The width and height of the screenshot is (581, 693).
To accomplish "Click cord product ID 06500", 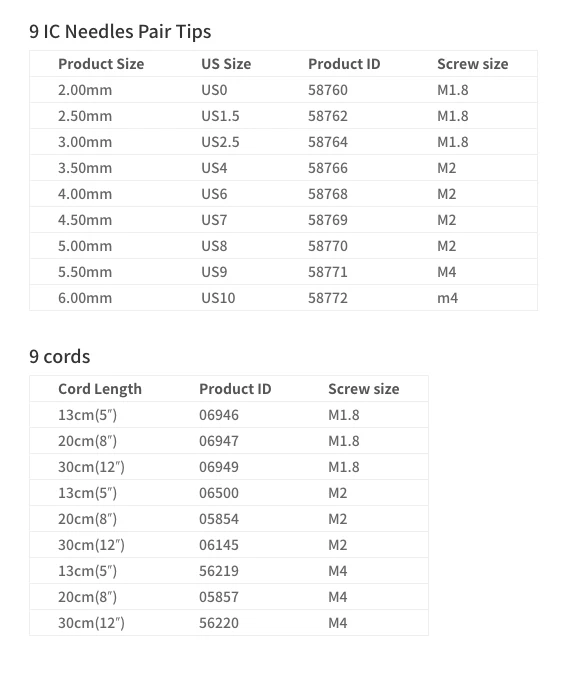I will [219, 493].
